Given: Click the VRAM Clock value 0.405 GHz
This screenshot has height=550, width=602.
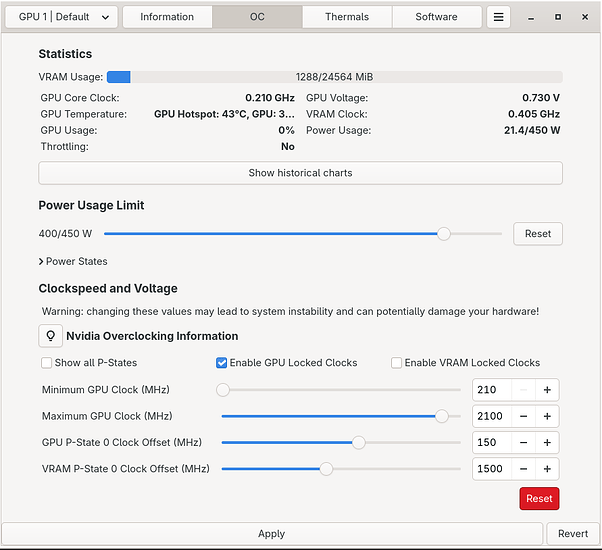Looking at the screenshot, I should [534, 114].
